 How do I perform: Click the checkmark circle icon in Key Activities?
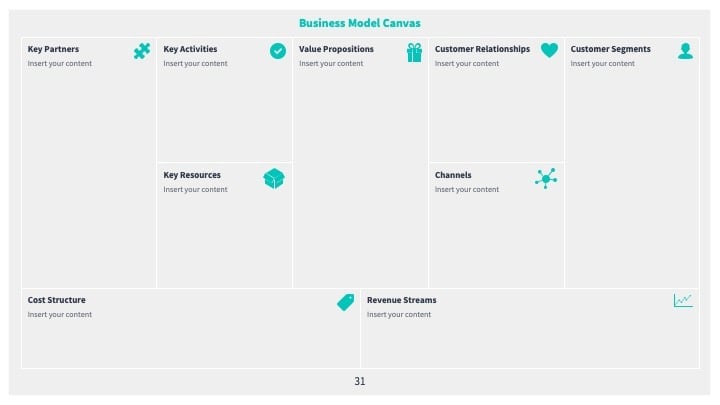(x=278, y=51)
